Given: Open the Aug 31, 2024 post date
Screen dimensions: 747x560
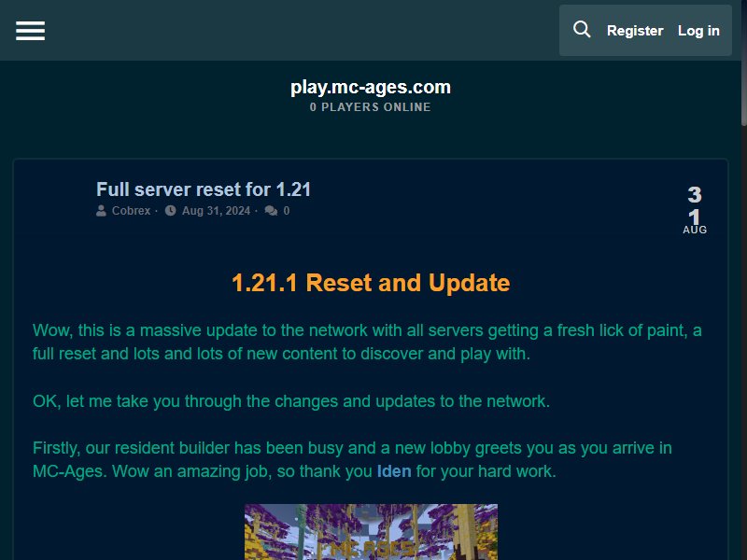Looking at the screenshot, I should point(216,211).
